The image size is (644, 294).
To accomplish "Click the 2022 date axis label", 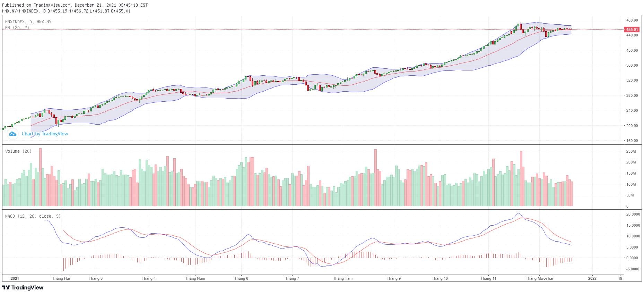I will (593, 278).
